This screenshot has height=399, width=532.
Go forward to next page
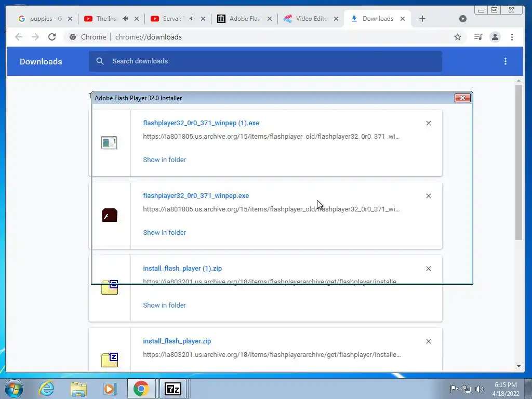pyautogui.click(x=35, y=37)
